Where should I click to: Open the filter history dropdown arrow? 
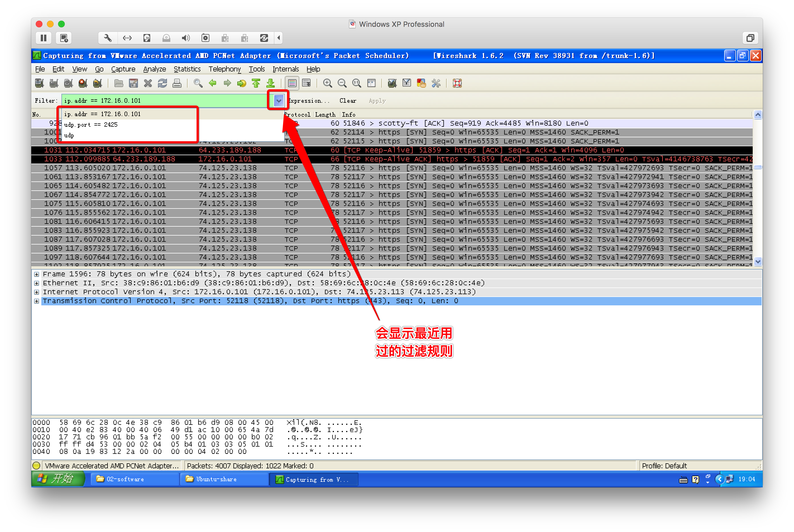pyautogui.click(x=279, y=100)
